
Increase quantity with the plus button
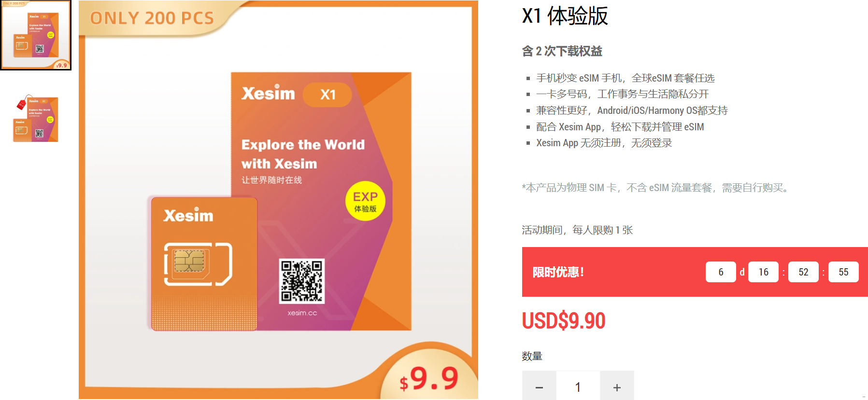tap(617, 386)
